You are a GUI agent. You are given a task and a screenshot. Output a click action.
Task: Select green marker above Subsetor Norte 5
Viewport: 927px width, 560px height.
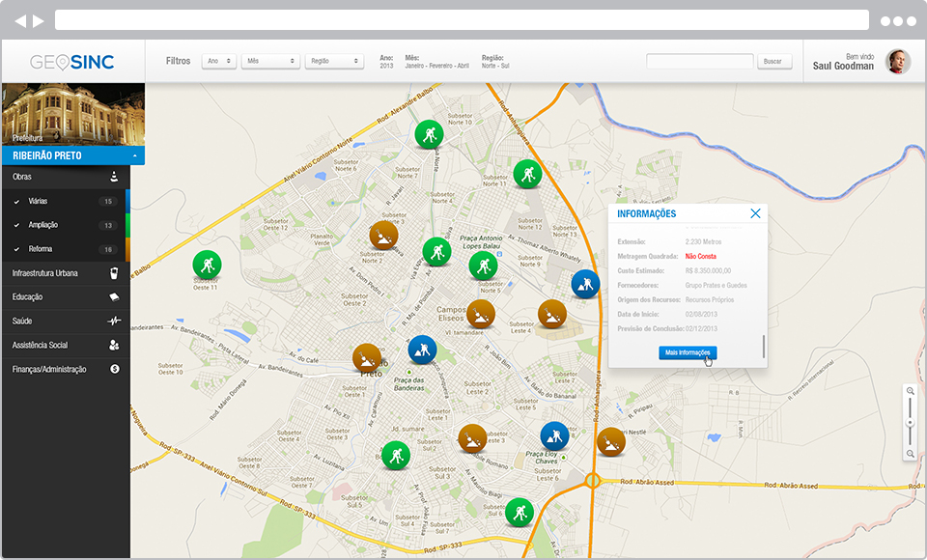pyautogui.click(x=483, y=266)
